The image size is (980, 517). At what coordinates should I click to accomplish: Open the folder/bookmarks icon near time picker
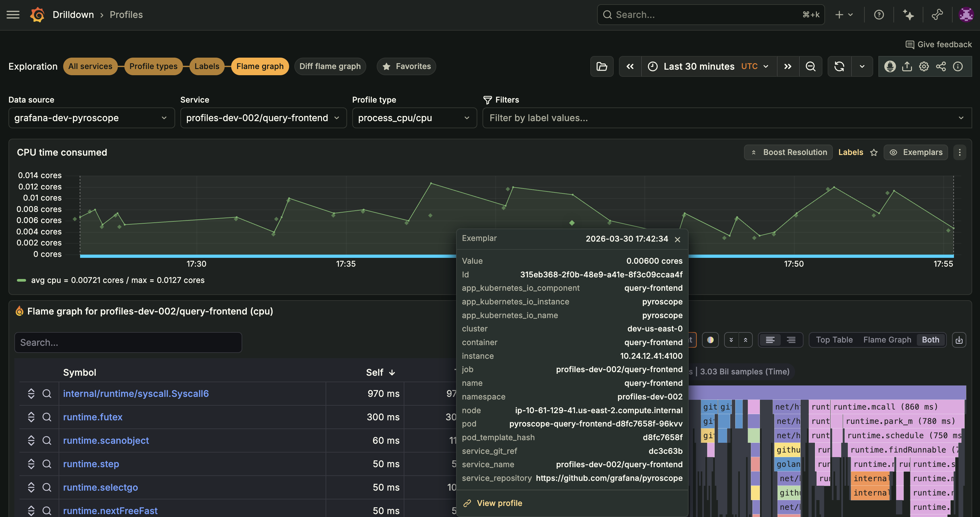tap(601, 66)
